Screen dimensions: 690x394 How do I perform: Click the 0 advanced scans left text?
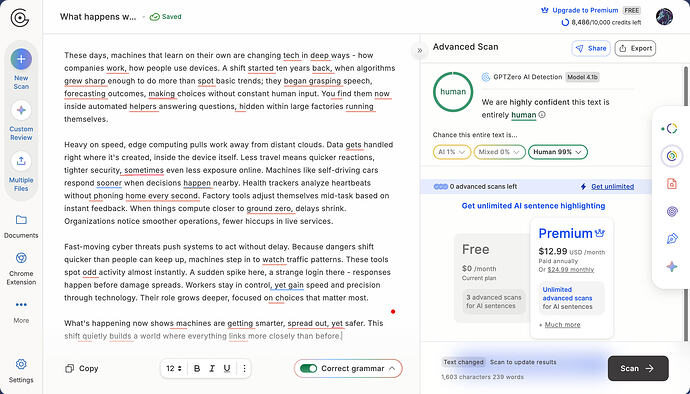483,187
